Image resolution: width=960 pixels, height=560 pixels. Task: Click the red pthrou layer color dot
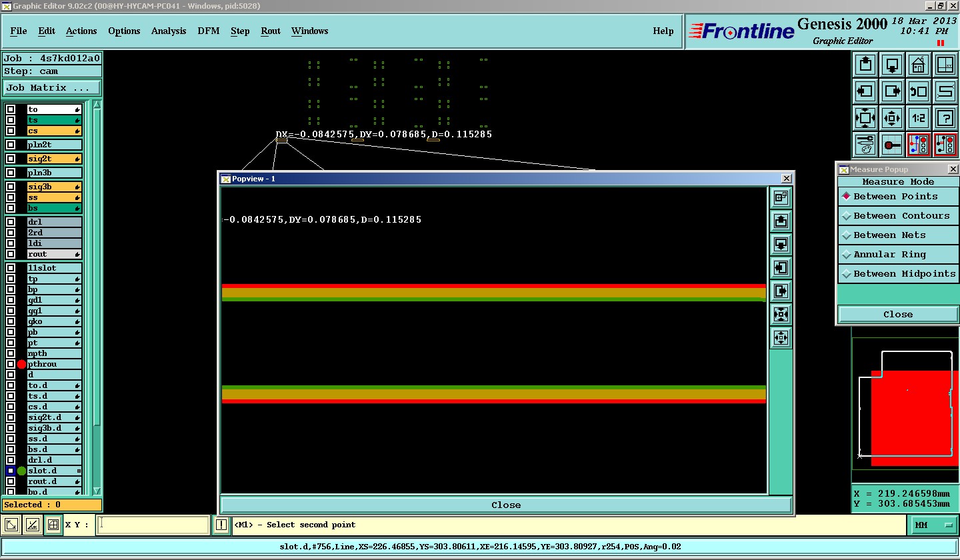tap(21, 365)
